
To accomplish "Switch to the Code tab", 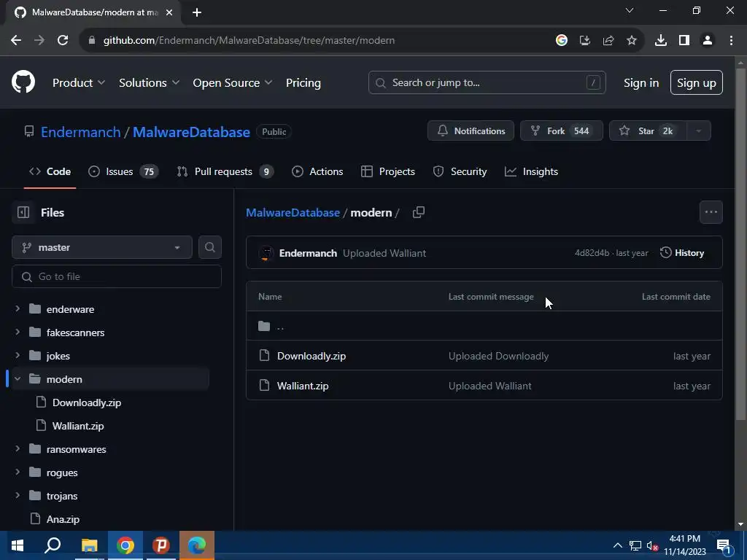I will pos(50,171).
